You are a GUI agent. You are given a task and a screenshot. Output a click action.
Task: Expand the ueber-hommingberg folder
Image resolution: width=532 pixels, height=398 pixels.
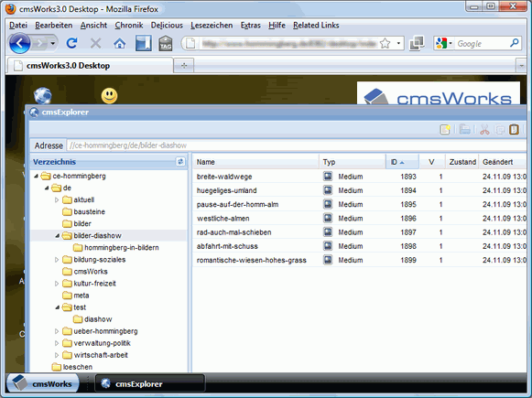[57, 331]
